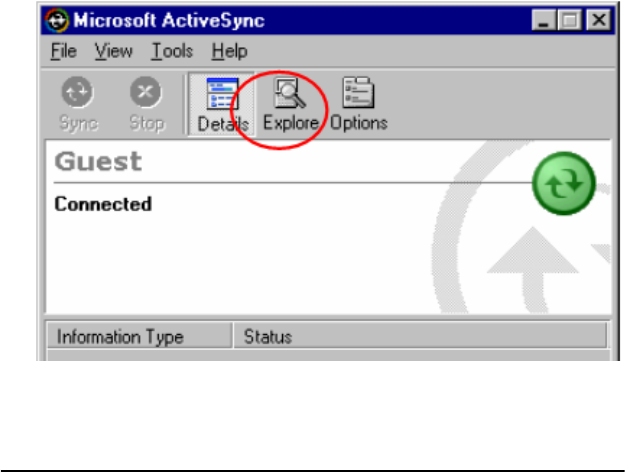625x473 pixels.
Task: Open the View menu
Action: (113, 51)
